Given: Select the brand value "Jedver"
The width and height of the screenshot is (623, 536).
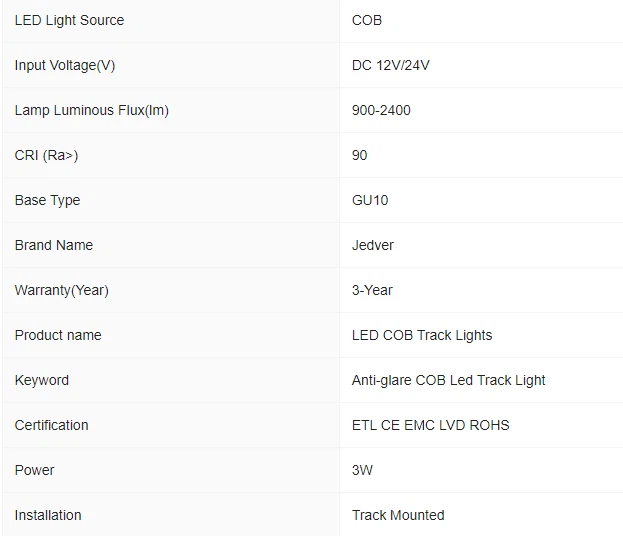Looking at the screenshot, I should [x=373, y=245].
